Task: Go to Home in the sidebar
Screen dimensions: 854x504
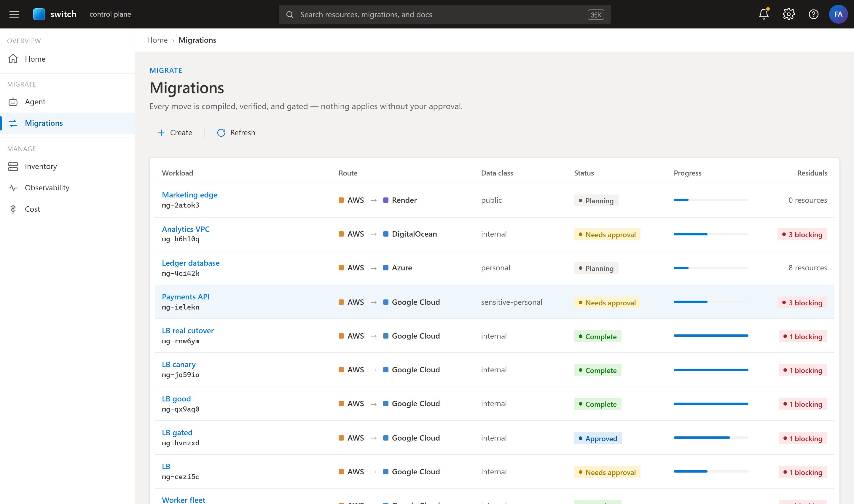Action: click(x=67, y=59)
